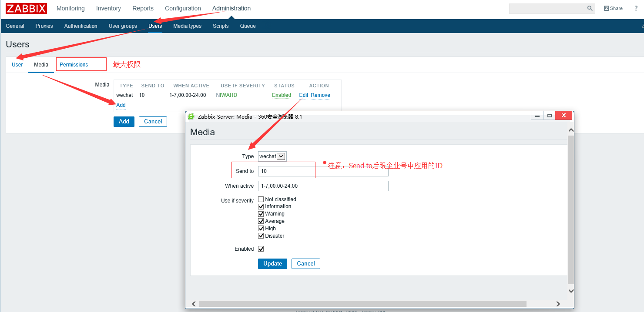The width and height of the screenshot is (644, 312).
Task: Toggle Not classified severity checkbox
Action: 261,199
